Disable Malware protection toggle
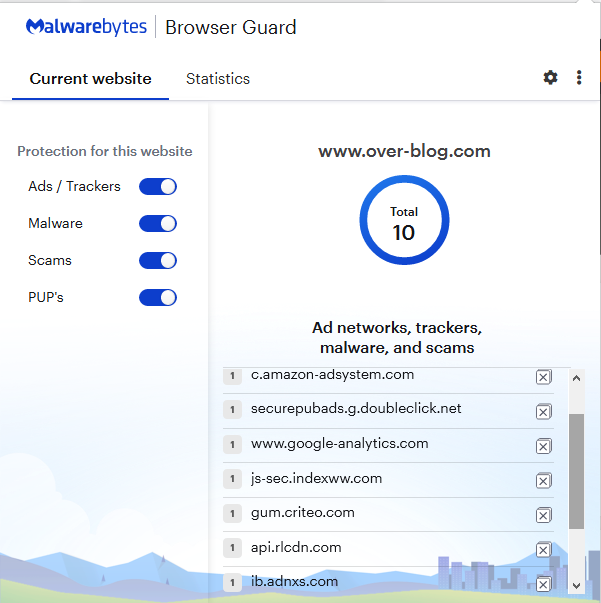 tap(158, 224)
